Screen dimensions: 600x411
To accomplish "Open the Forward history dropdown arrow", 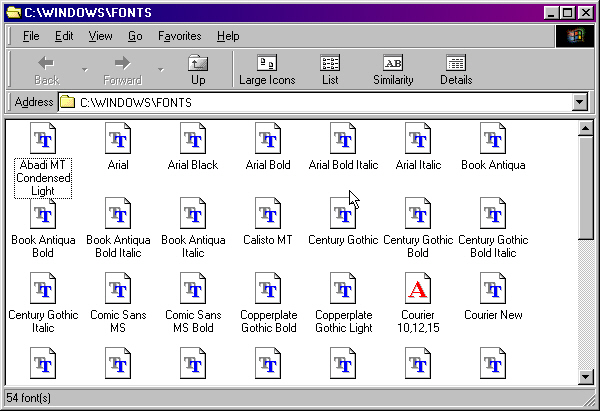I will pyautogui.click(x=161, y=70).
